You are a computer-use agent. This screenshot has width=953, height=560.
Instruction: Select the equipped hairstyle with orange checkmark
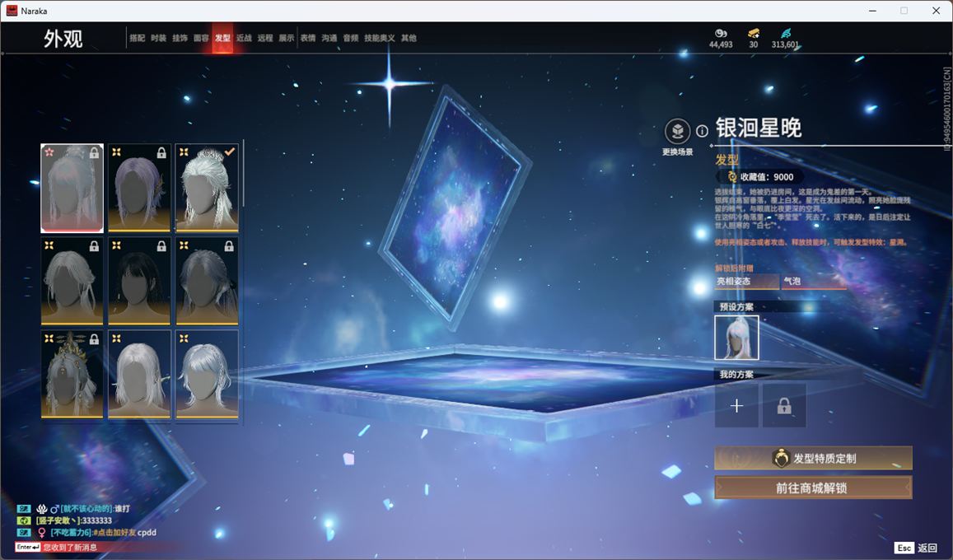click(206, 188)
